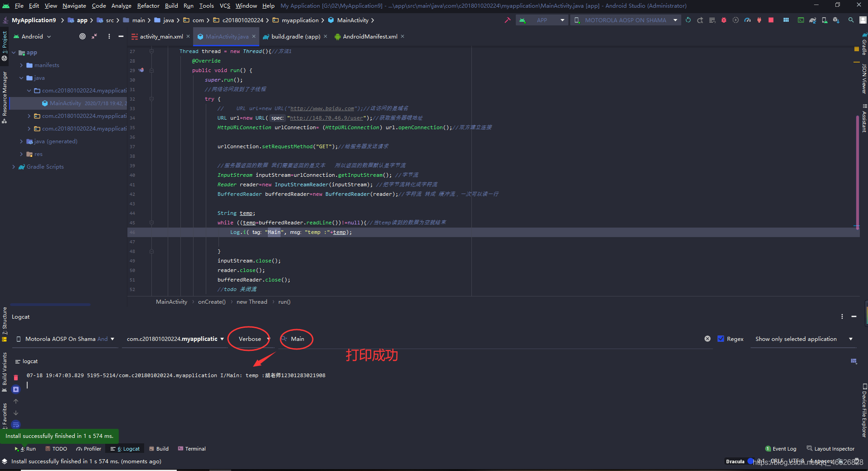The width and height of the screenshot is (868, 471).
Task: Hide the Logcat panel with minus icon
Action: pos(854,316)
